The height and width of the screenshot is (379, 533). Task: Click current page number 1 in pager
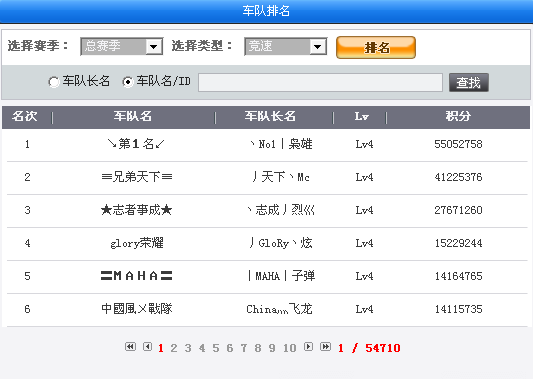(161, 348)
